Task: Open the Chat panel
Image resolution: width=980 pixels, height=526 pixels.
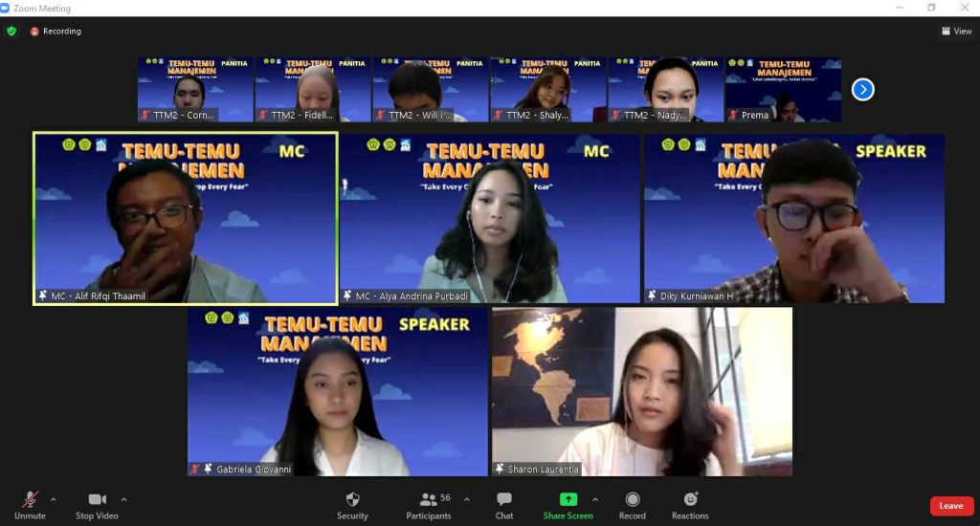Action: coord(504,500)
